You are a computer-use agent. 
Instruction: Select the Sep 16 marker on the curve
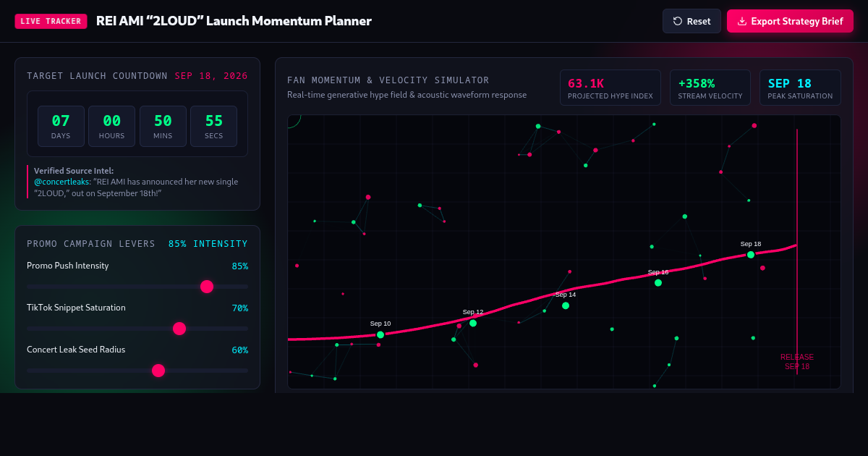[658, 283]
